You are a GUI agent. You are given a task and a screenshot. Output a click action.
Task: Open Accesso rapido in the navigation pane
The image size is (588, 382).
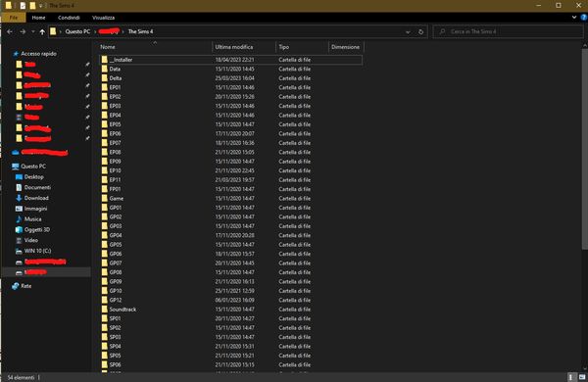pos(38,54)
